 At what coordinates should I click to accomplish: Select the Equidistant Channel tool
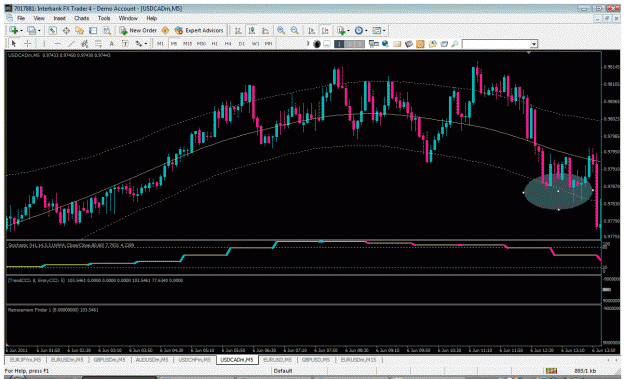tap(85, 43)
